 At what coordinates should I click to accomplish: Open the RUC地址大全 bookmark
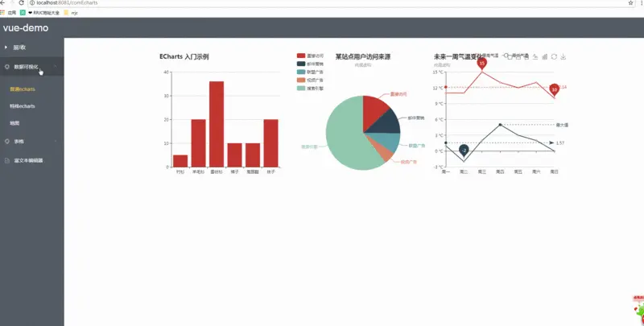[44, 13]
